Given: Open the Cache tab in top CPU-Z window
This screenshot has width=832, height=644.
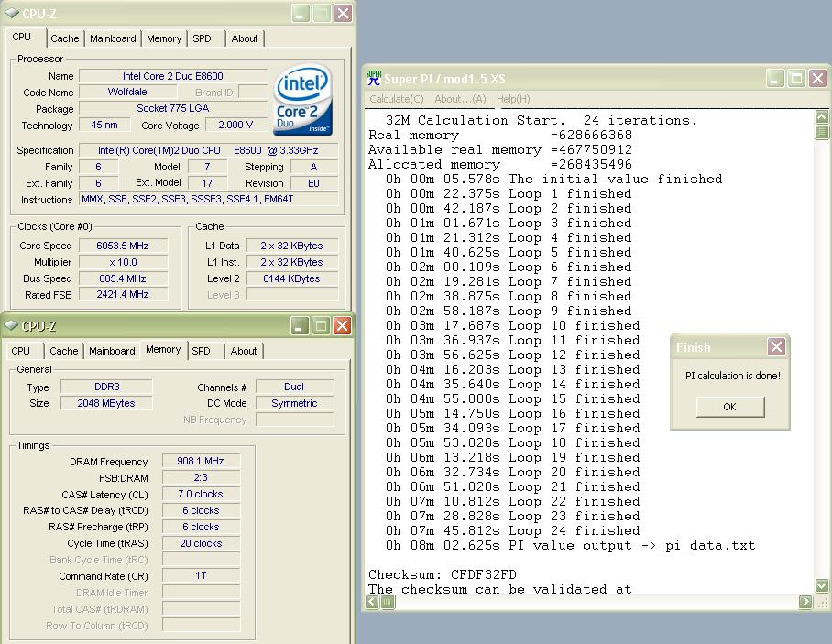Looking at the screenshot, I should click(65, 38).
